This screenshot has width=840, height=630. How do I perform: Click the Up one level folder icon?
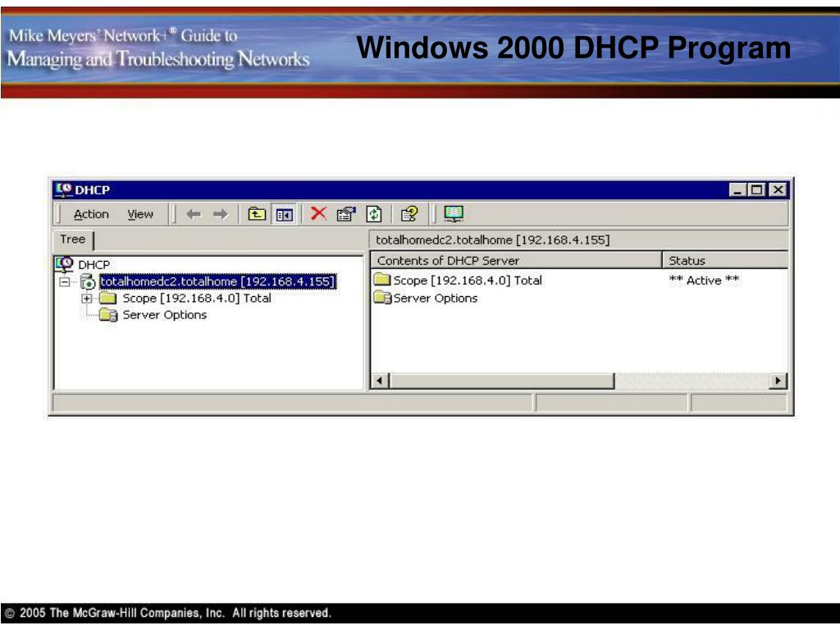point(257,214)
